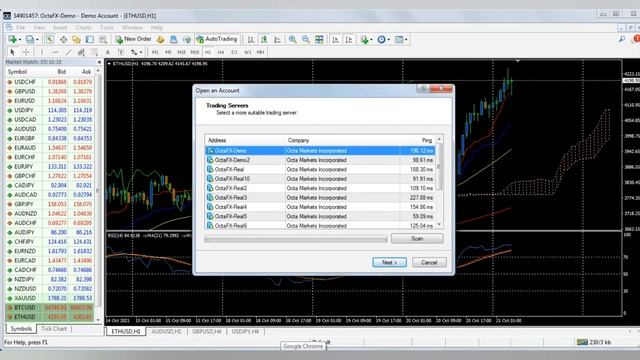The width and height of the screenshot is (640, 360).
Task: Switch to M15 timeframe
Action: pos(181,52)
